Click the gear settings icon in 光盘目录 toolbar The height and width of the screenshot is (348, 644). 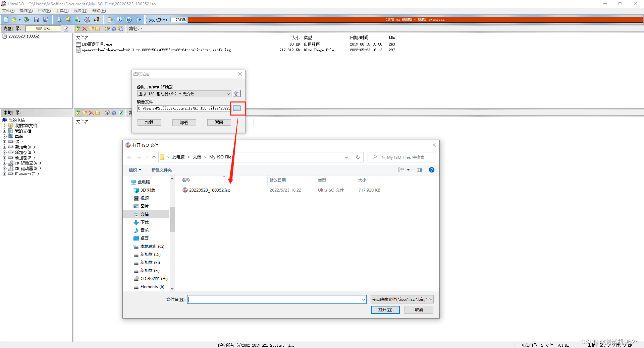point(114,29)
